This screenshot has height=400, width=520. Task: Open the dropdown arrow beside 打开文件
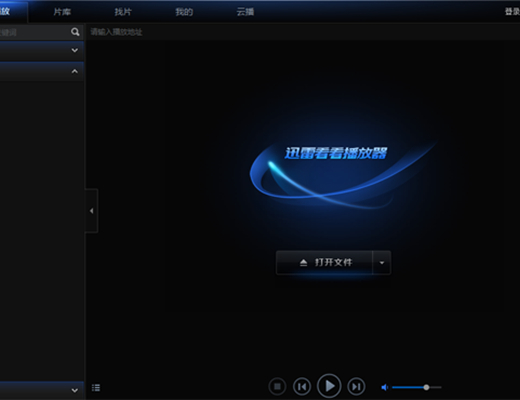382,263
